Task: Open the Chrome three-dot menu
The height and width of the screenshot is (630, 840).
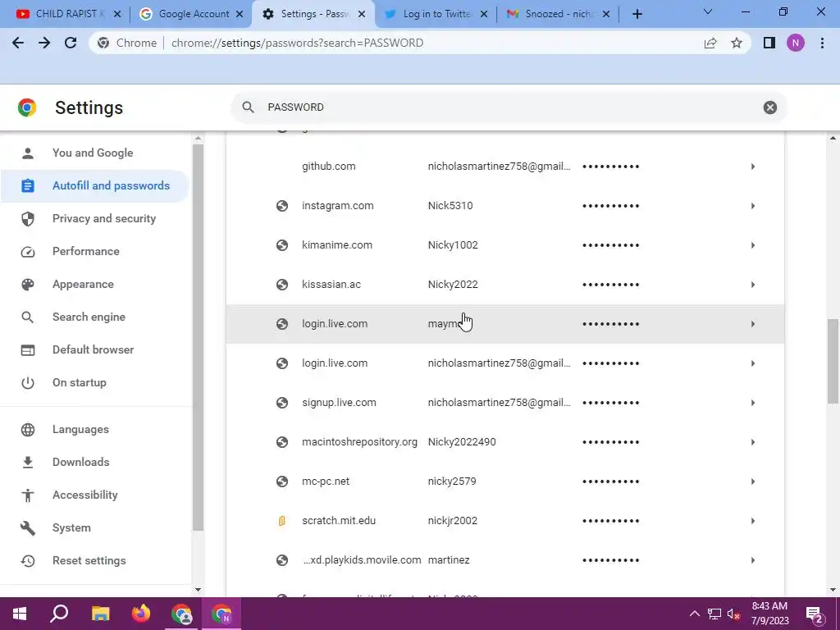Action: point(822,43)
